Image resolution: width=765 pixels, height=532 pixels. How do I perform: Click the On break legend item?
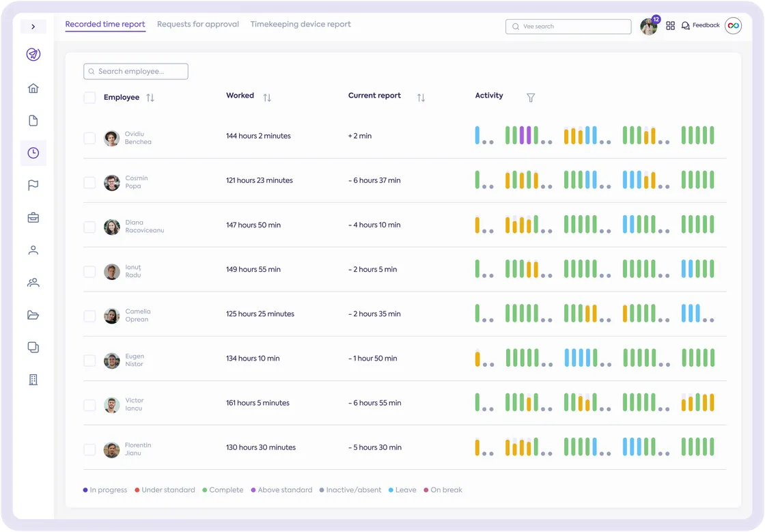(x=443, y=490)
